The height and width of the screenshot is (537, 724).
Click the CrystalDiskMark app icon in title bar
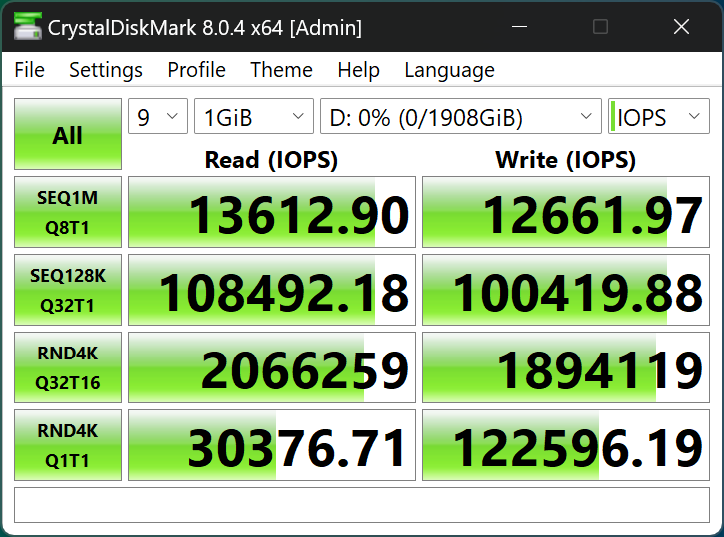point(27,27)
